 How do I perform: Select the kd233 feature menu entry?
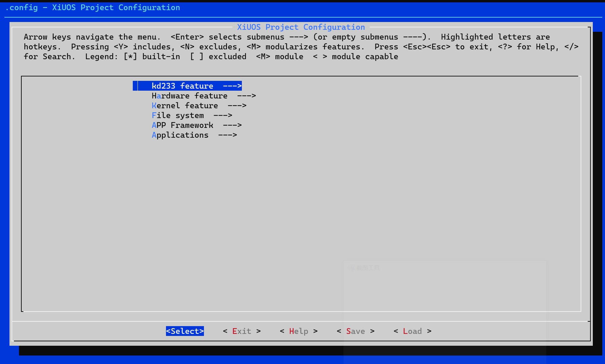(x=182, y=86)
